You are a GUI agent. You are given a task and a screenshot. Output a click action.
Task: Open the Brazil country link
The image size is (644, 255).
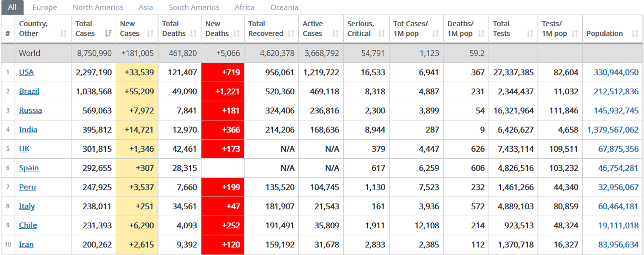click(29, 91)
